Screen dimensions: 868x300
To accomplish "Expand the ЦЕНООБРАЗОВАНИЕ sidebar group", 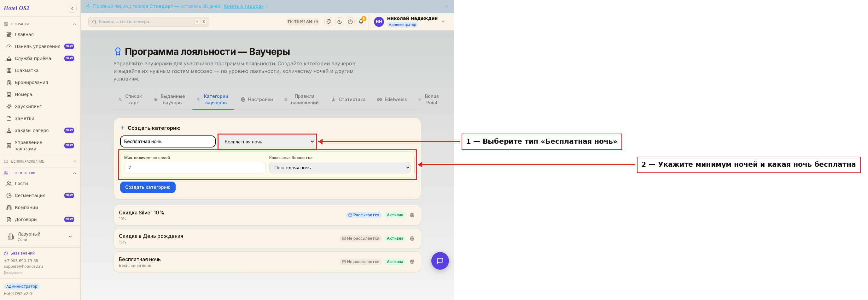I will [40, 161].
